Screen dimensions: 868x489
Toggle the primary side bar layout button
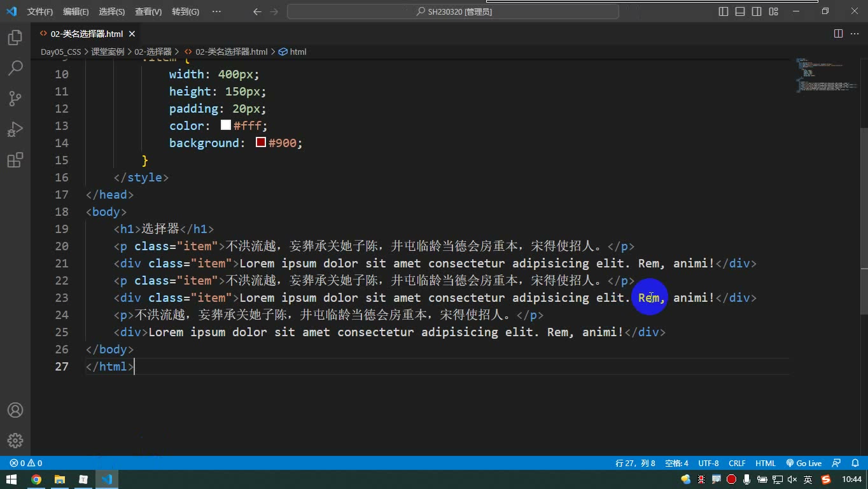point(724,11)
